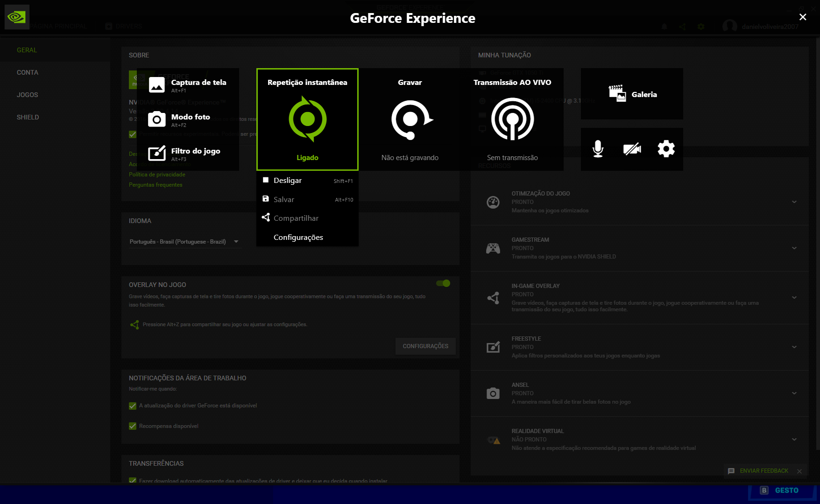Toggle experimental features checkbox in Sobre
Viewport: 820px width, 504px height.
coord(133,134)
